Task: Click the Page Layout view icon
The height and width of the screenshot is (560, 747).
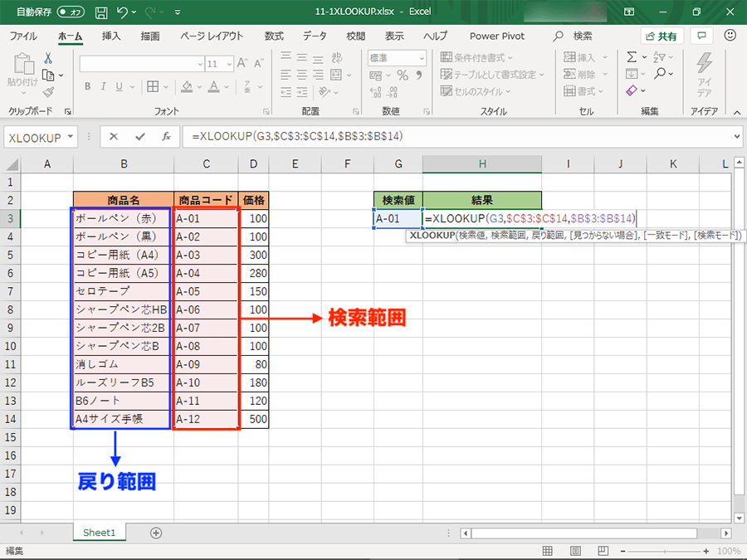Action: click(x=575, y=551)
